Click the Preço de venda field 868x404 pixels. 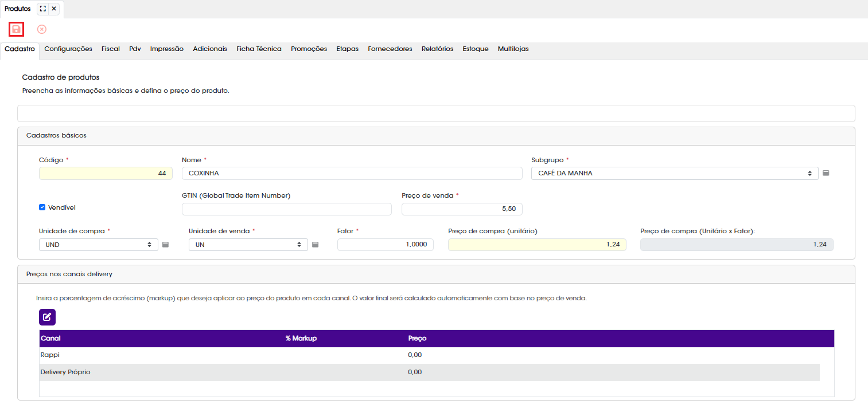462,209
